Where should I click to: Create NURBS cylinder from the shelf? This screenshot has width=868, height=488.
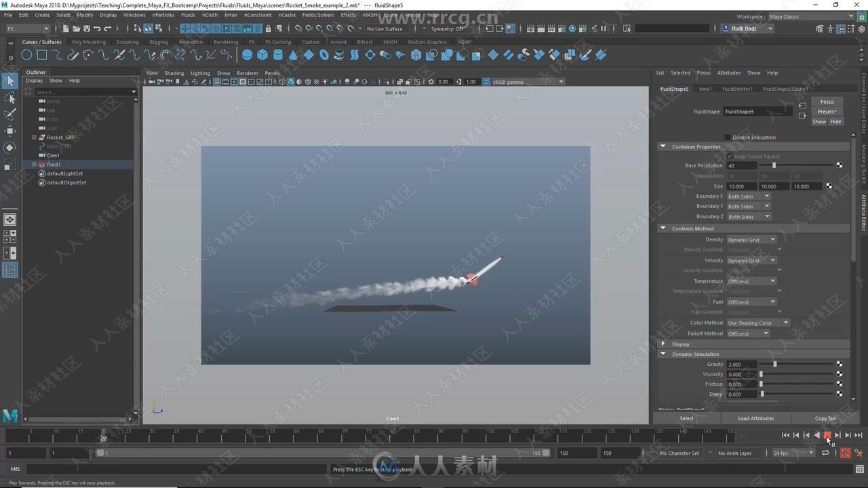pyautogui.click(x=278, y=55)
